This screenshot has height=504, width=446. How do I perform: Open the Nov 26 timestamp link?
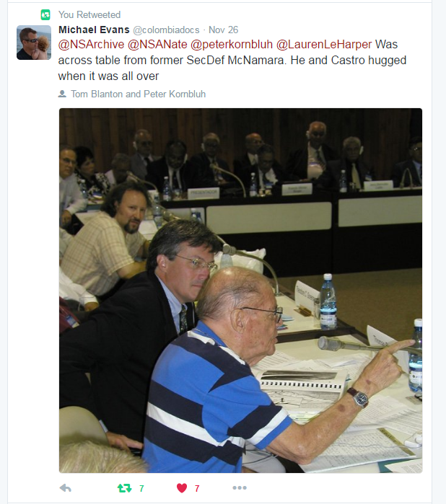click(223, 30)
